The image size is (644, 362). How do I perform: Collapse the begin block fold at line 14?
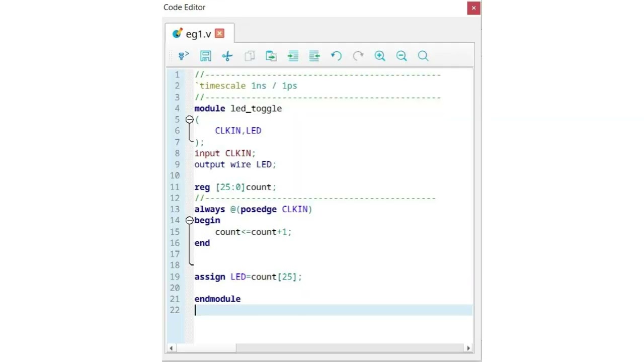(x=189, y=220)
